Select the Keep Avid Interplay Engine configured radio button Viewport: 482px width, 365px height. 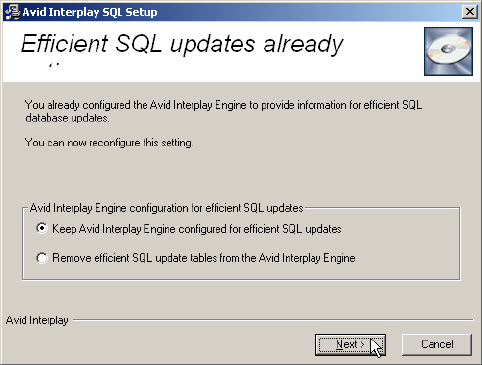[42, 228]
